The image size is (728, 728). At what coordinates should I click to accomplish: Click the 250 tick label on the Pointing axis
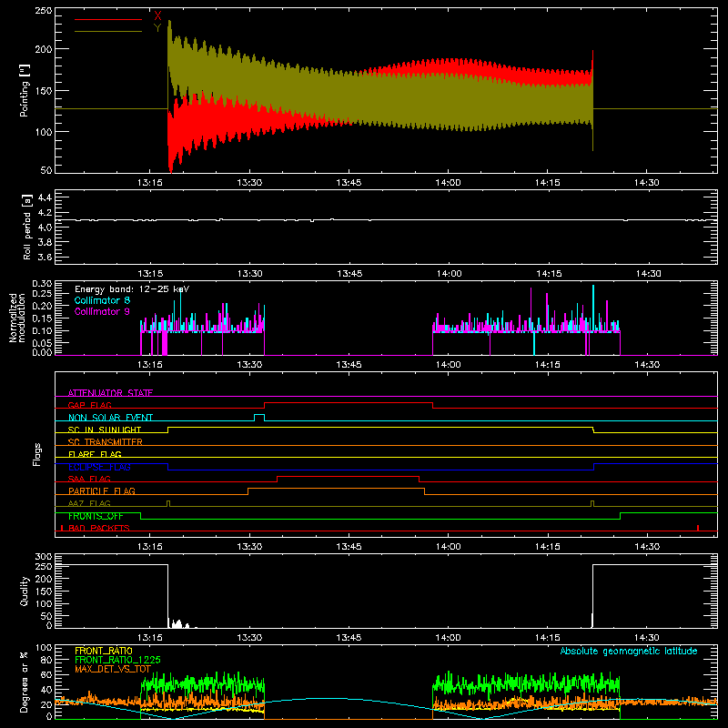pos(43,11)
